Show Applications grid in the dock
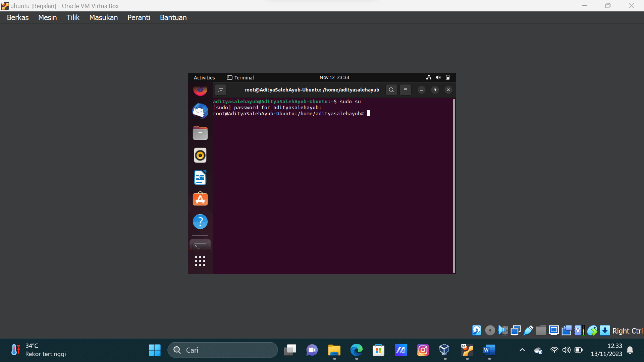Image resolution: width=644 pixels, height=362 pixels. coord(200,261)
